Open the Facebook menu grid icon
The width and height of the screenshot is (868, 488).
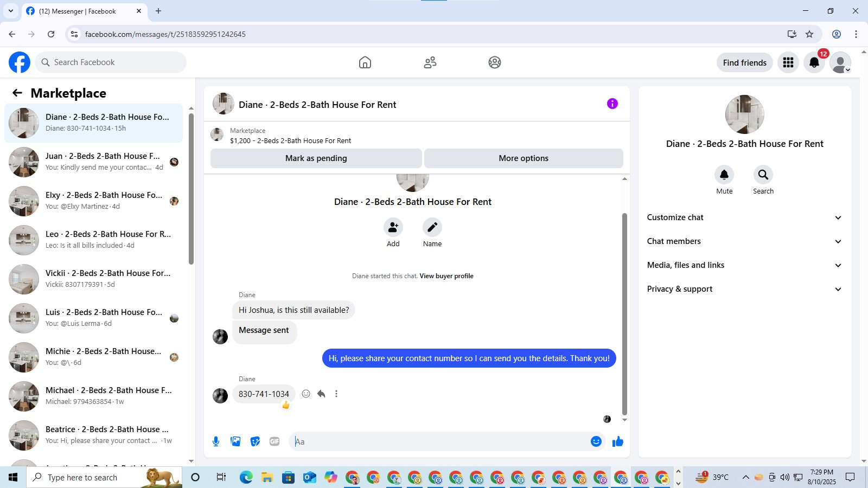pos(788,62)
